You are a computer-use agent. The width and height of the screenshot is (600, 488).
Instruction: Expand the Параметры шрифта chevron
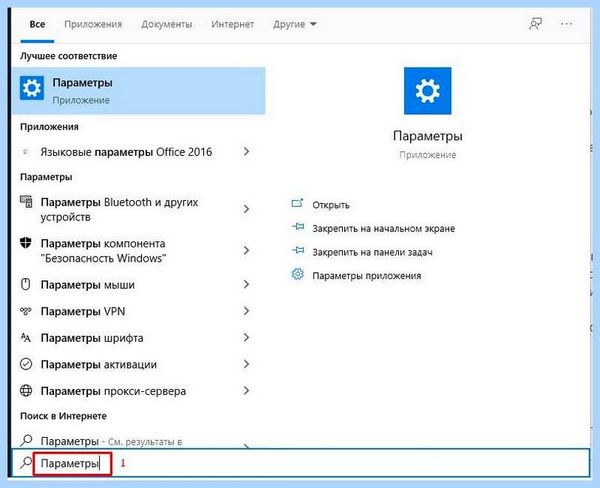[246, 338]
